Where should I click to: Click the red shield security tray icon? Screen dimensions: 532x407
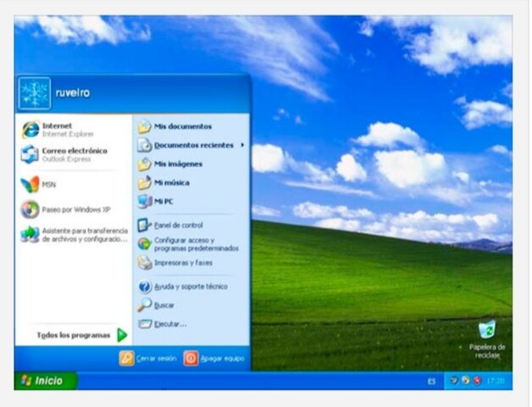[478, 381]
